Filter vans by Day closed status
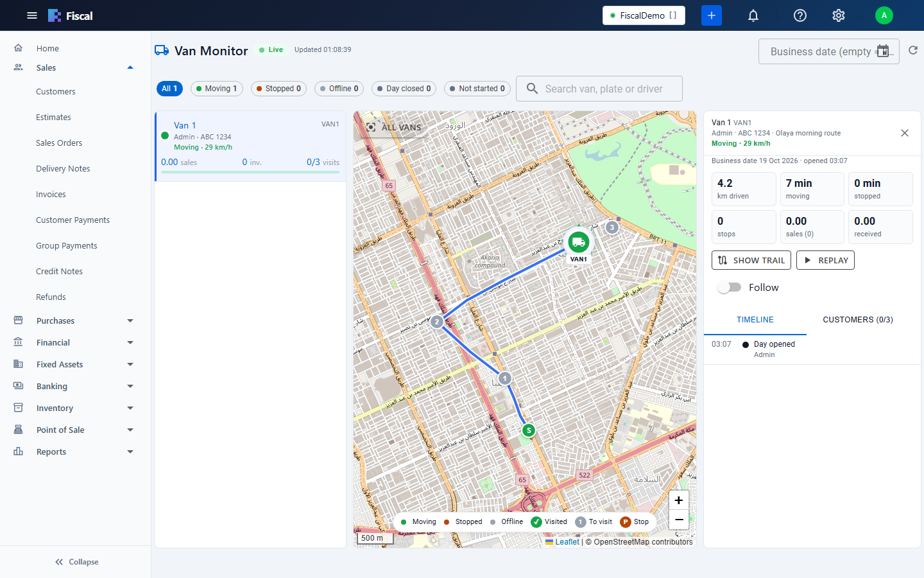The width and height of the screenshot is (924, 578). [x=404, y=89]
